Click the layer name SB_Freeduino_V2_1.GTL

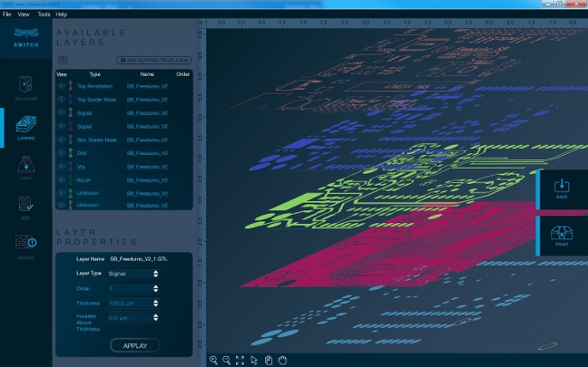(x=139, y=259)
